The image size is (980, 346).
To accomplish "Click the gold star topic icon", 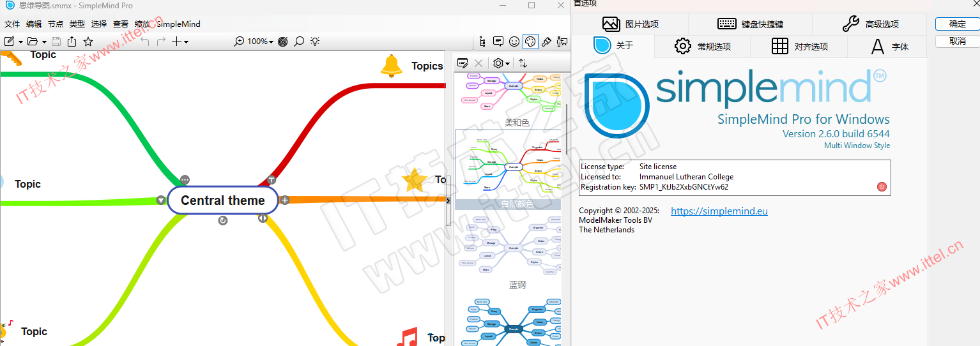I will click(x=415, y=180).
